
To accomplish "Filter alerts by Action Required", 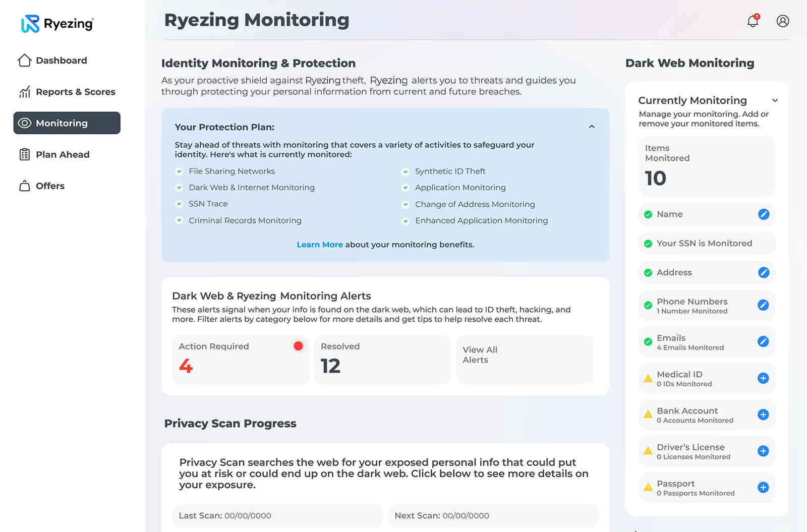I will click(240, 359).
